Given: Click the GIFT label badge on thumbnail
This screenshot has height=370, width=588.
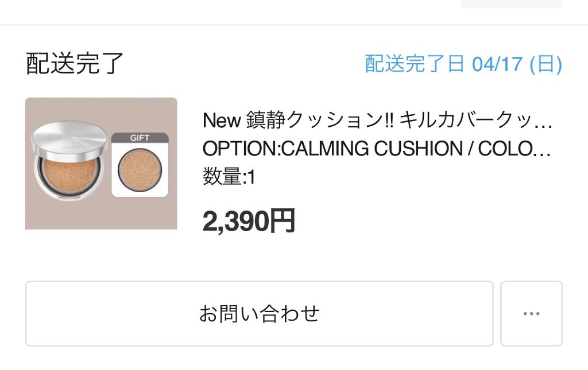Looking at the screenshot, I should [x=140, y=138].
